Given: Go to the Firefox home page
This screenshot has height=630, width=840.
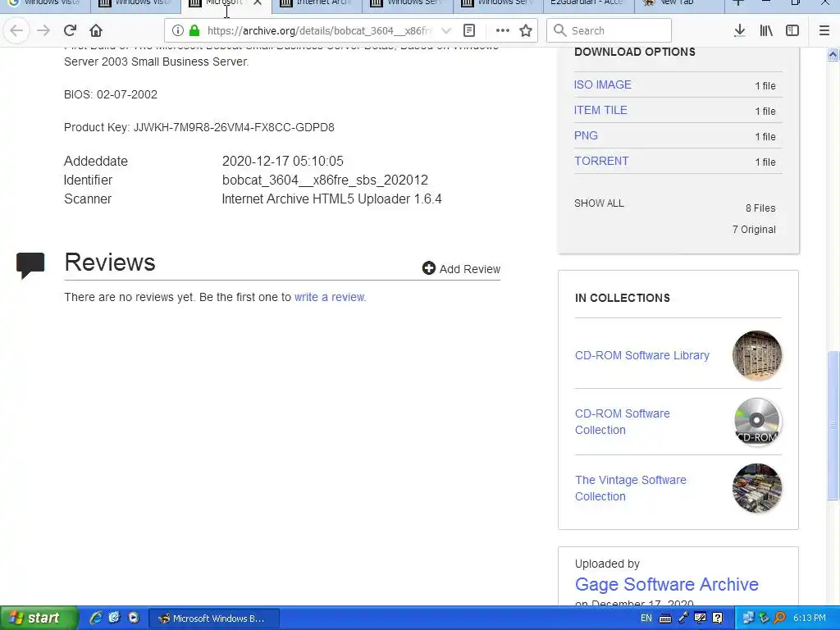Looking at the screenshot, I should click(96, 30).
